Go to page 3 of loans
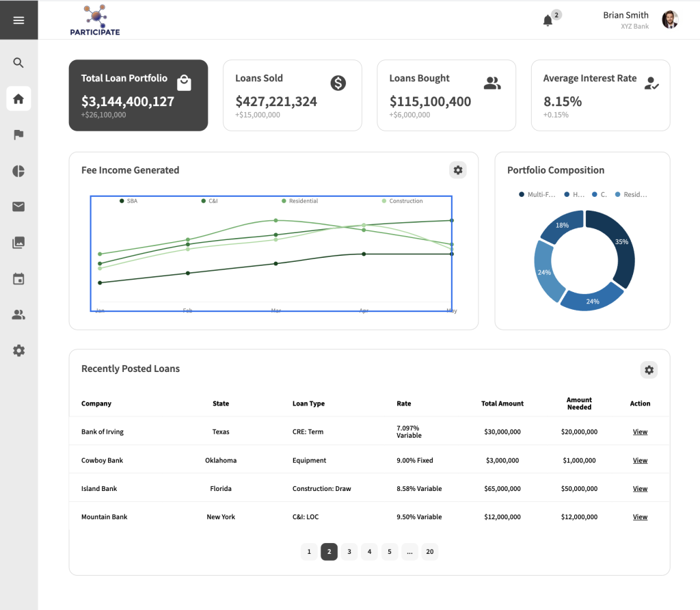Screen dimensions: 700x610 click(x=349, y=552)
